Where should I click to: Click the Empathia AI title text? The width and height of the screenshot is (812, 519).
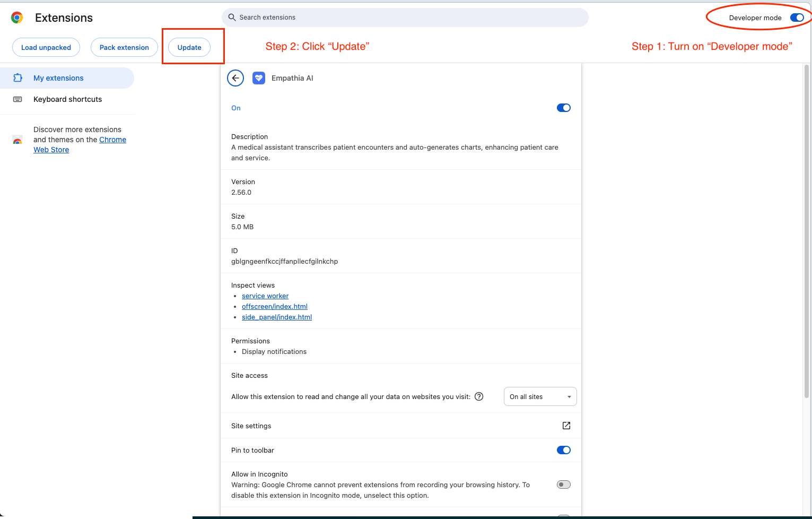pyautogui.click(x=292, y=78)
